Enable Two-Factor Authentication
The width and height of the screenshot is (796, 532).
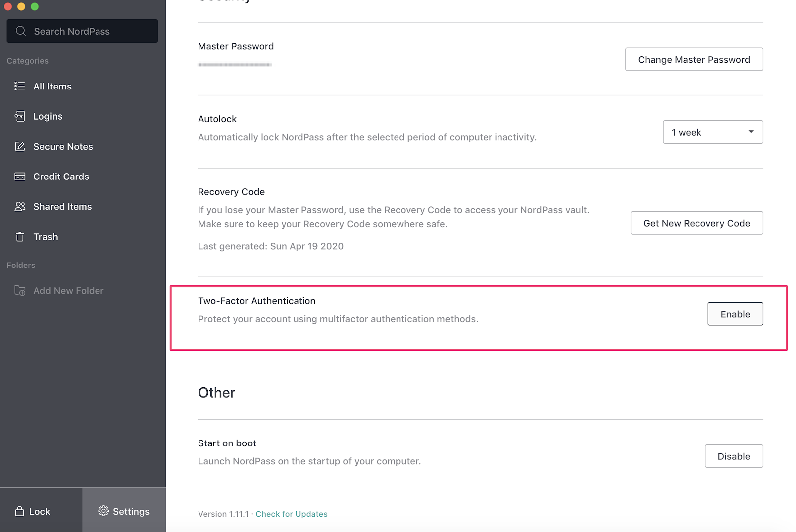[x=735, y=314]
